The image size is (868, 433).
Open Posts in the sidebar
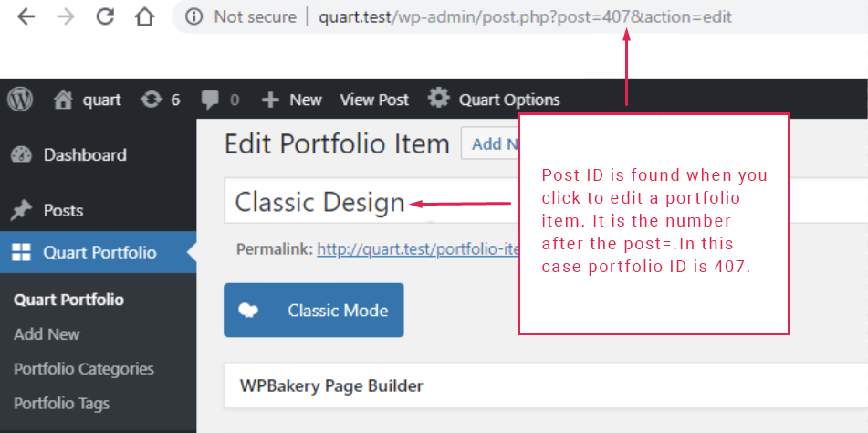(63, 211)
